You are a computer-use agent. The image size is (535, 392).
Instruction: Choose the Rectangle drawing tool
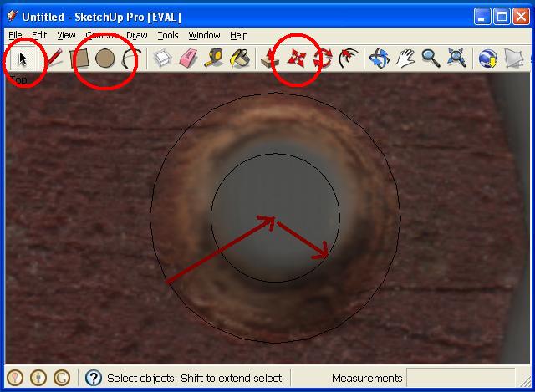coord(79,59)
